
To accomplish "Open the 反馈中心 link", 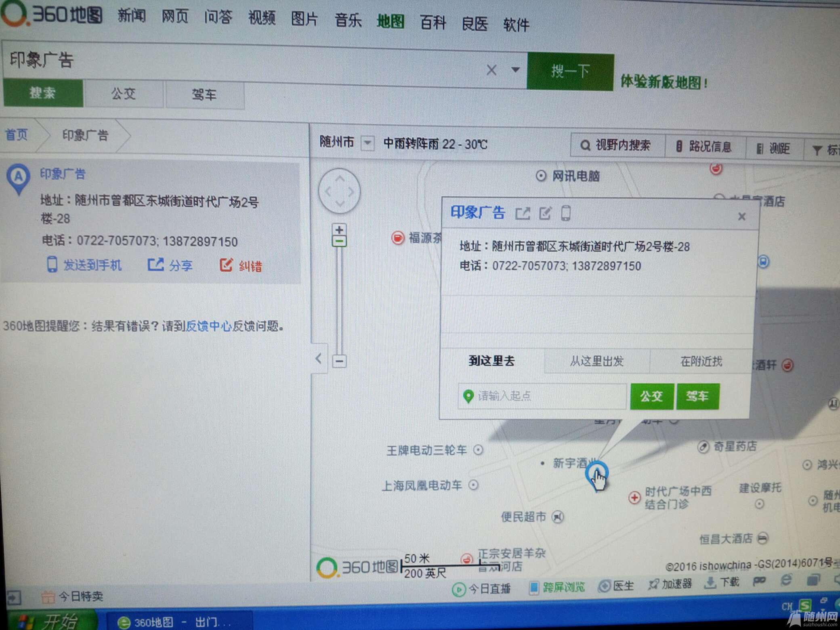I will coord(208,325).
